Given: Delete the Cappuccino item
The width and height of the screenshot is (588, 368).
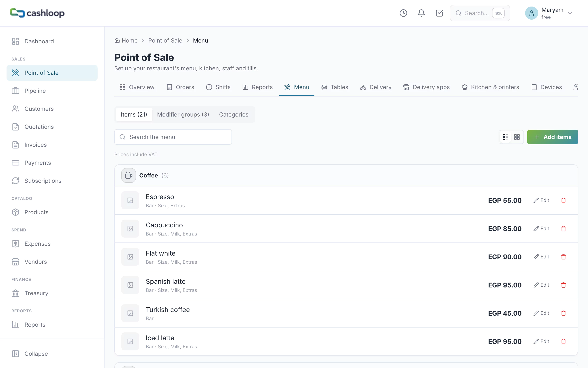Looking at the screenshot, I should click(x=563, y=229).
